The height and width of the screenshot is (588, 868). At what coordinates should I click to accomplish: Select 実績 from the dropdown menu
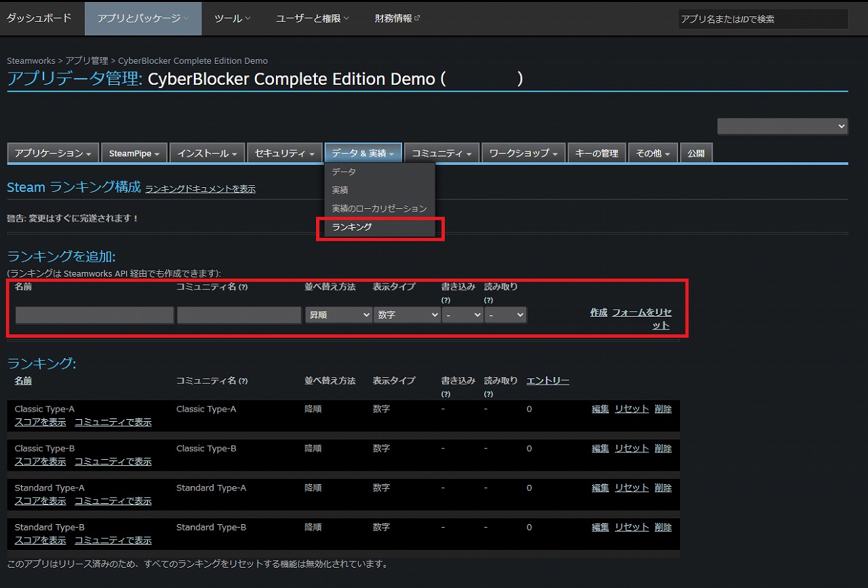[380, 191]
